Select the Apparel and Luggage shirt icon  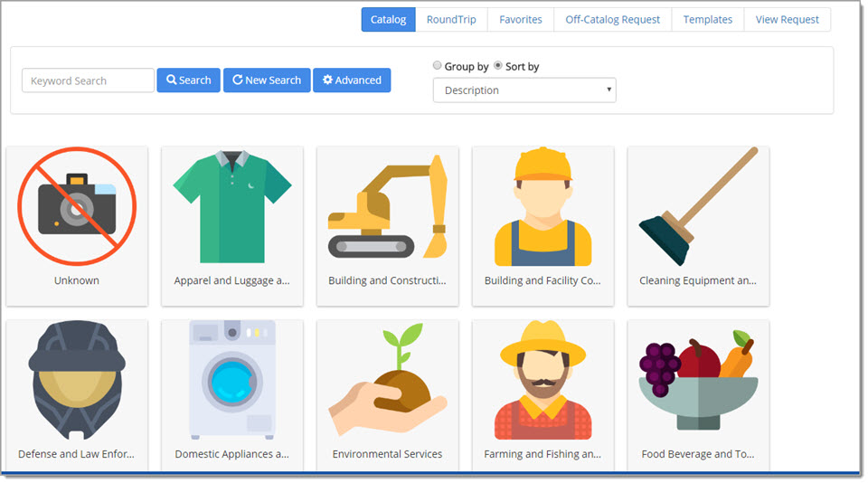(232, 207)
